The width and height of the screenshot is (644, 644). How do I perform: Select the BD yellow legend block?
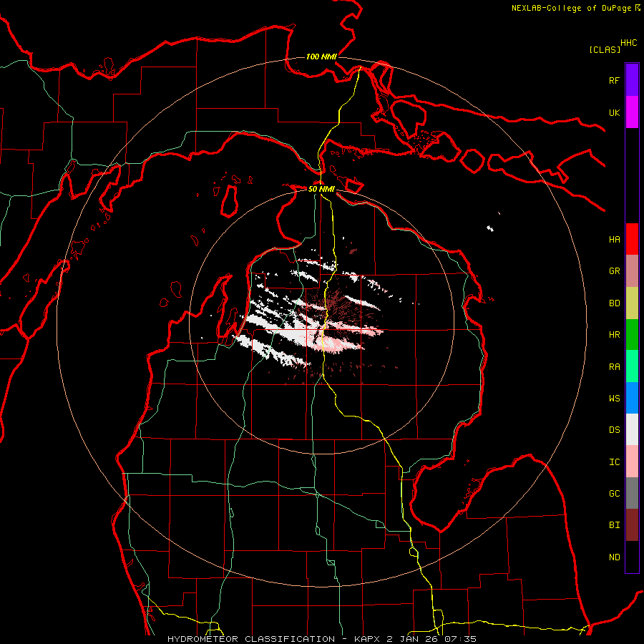point(632,303)
